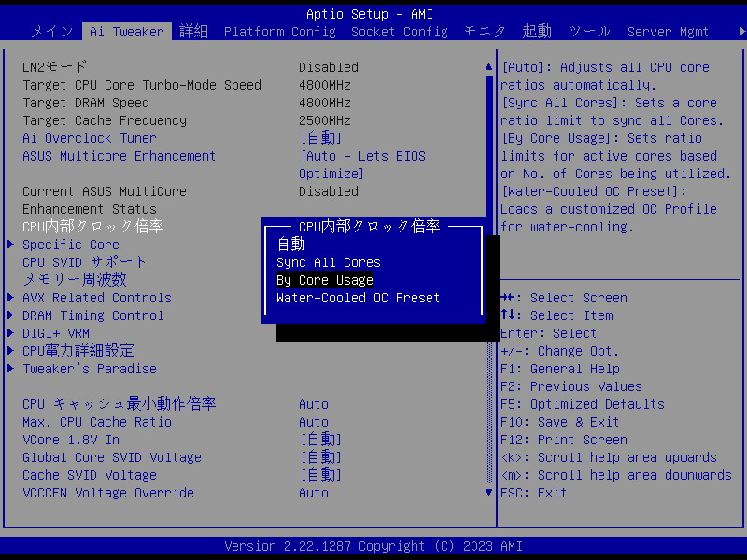The image size is (747, 560).
Task: Click the F1: General Help hint
Action: pyautogui.click(x=560, y=369)
